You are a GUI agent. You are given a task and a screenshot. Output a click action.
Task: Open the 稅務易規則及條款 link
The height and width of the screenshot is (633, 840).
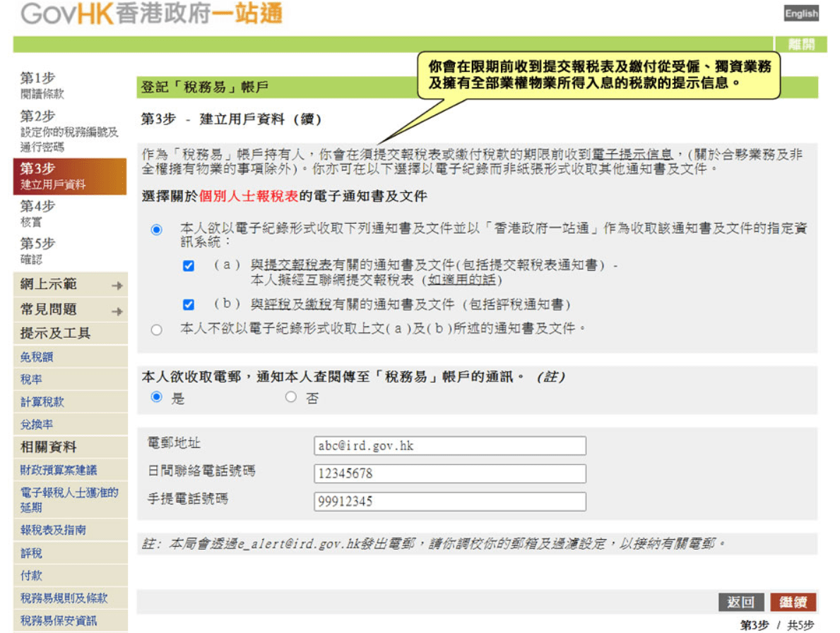click(64, 598)
